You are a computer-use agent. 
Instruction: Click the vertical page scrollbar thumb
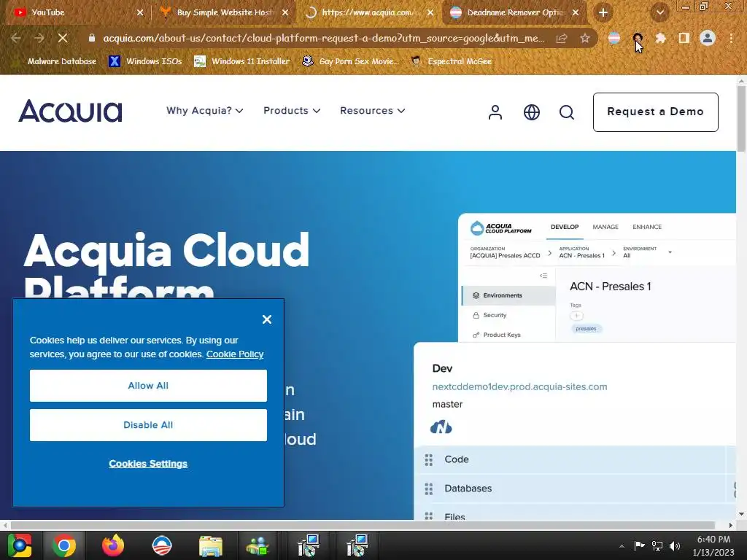(741, 120)
